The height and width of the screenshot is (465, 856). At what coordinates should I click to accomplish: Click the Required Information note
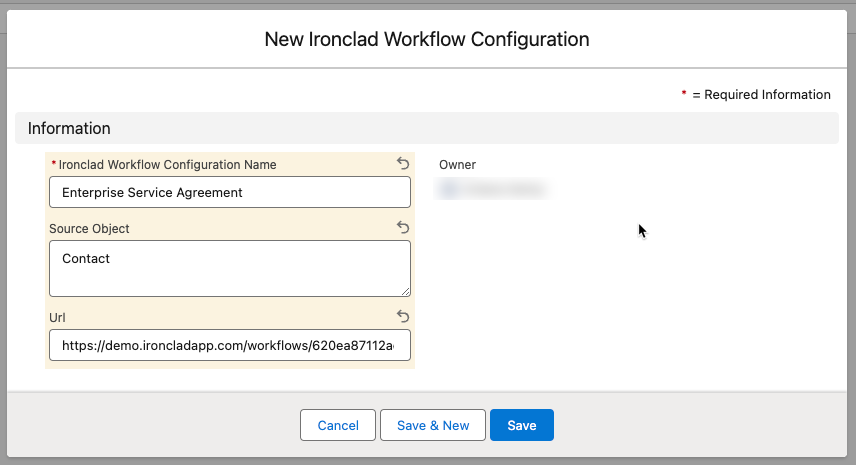click(756, 94)
